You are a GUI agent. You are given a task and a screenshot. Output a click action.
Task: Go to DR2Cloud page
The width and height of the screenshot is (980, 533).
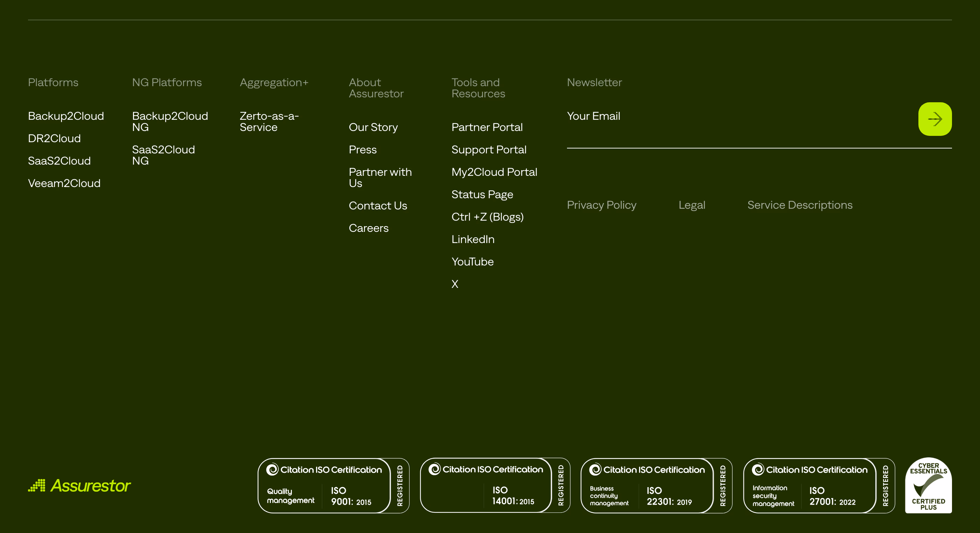pyautogui.click(x=54, y=139)
